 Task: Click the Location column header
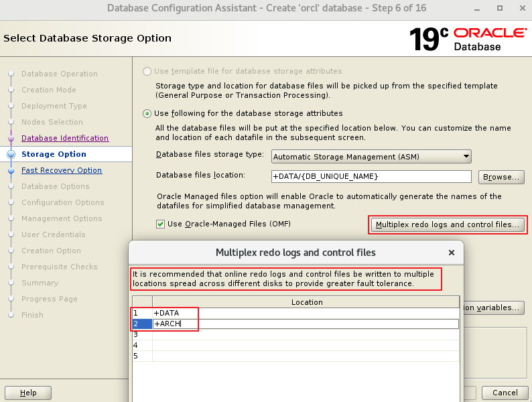click(x=306, y=302)
